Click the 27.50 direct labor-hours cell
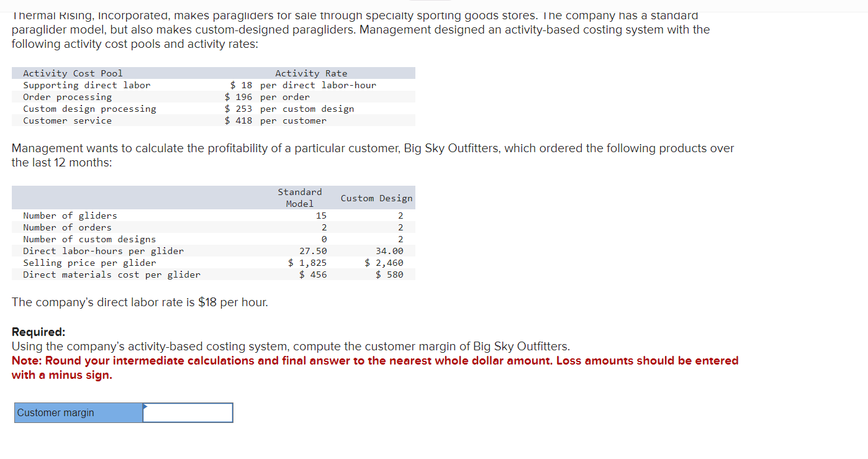868x459 pixels. (313, 251)
